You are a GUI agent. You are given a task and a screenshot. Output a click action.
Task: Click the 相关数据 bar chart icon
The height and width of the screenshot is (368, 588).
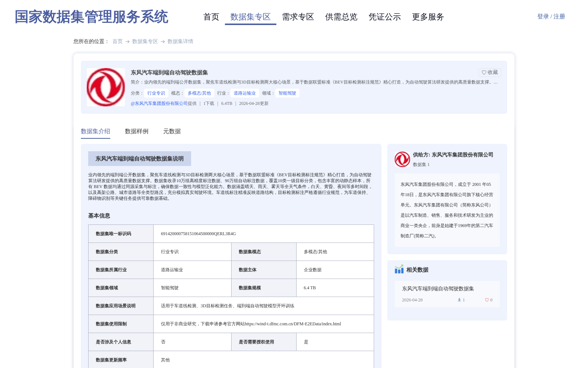[399, 269]
